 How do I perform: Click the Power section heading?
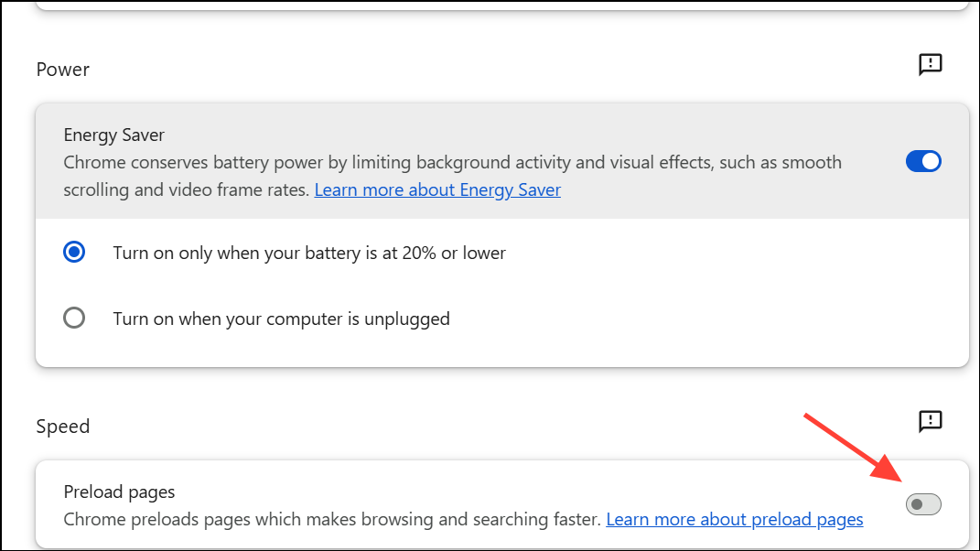click(x=63, y=70)
